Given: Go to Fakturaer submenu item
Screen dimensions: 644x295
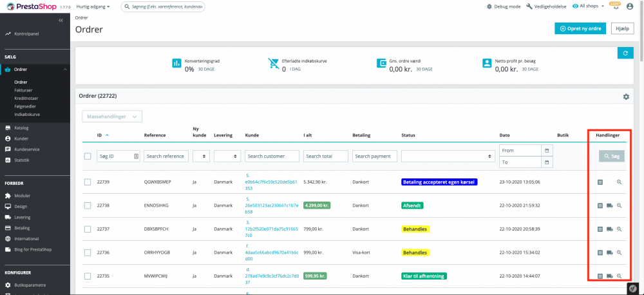Looking at the screenshot, I should pos(23,90).
